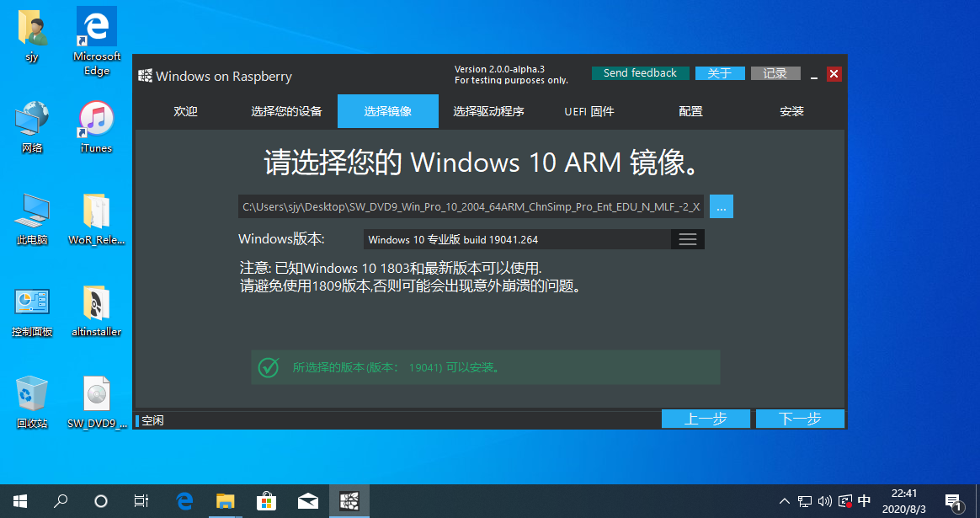This screenshot has height=518, width=980.
Task: Click the dropdown hamburger menu button
Action: [688, 239]
